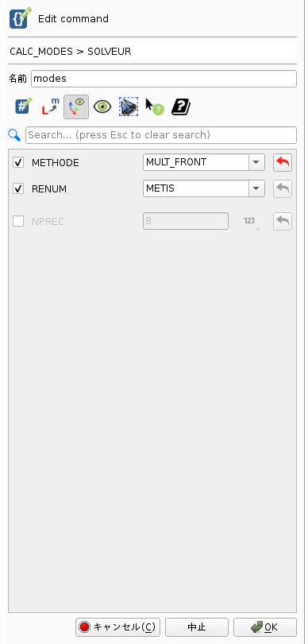
Task: Click the blue mesh selection icon
Action: tap(129, 107)
